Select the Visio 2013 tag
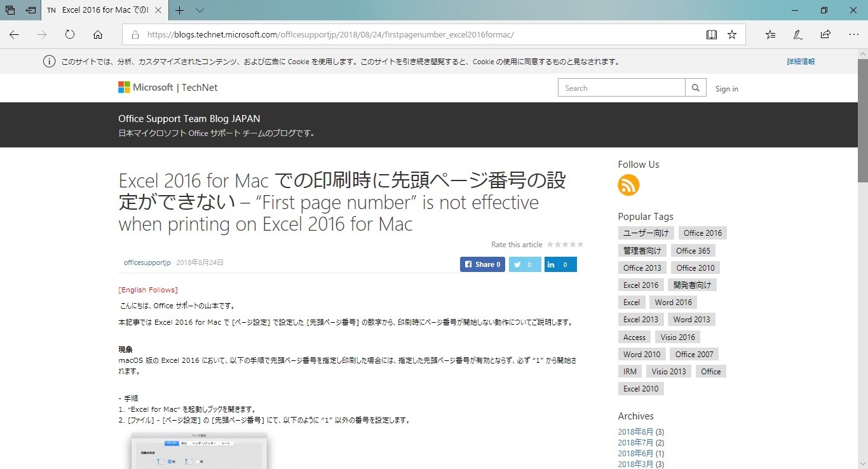The height and width of the screenshot is (469, 868). click(669, 371)
